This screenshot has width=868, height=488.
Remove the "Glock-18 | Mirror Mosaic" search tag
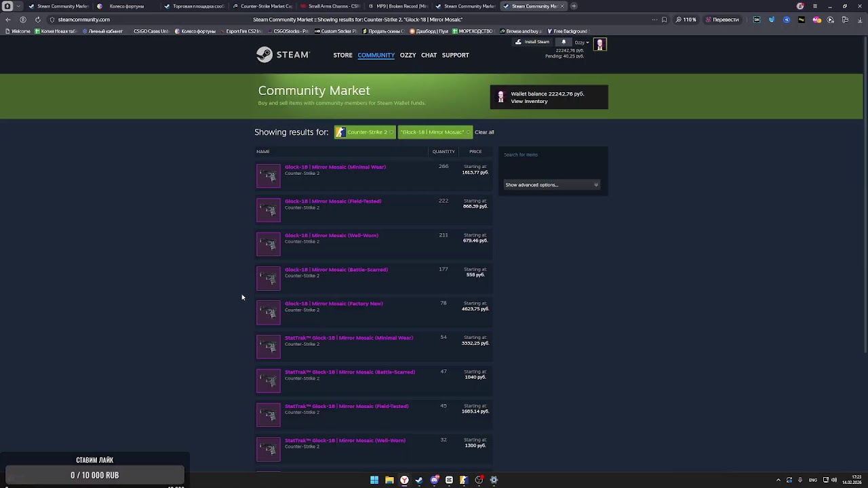point(468,132)
